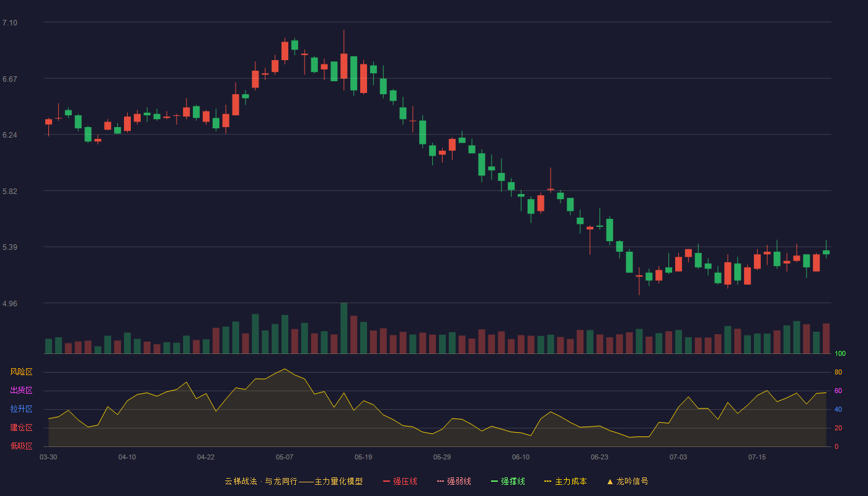This screenshot has width=868, height=496.
Task: Click the magenta 60 indicator scale value
Action: [x=838, y=391]
